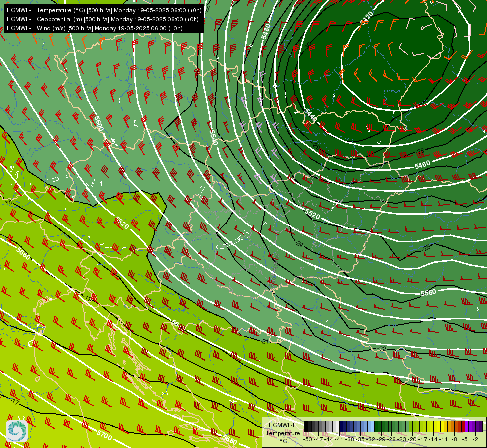Viewport: 487px width, 448px height.
Task: Select the 'ECMWF-E Wind (m/s) [500 hPa]' title line
Action: pyautogui.click(x=95, y=28)
